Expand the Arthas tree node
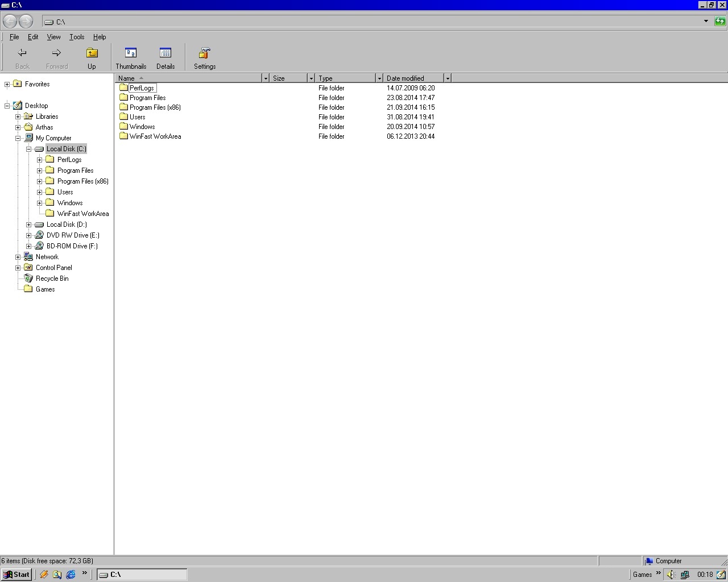This screenshot has width=728, height=582. (x=18, y=127)
